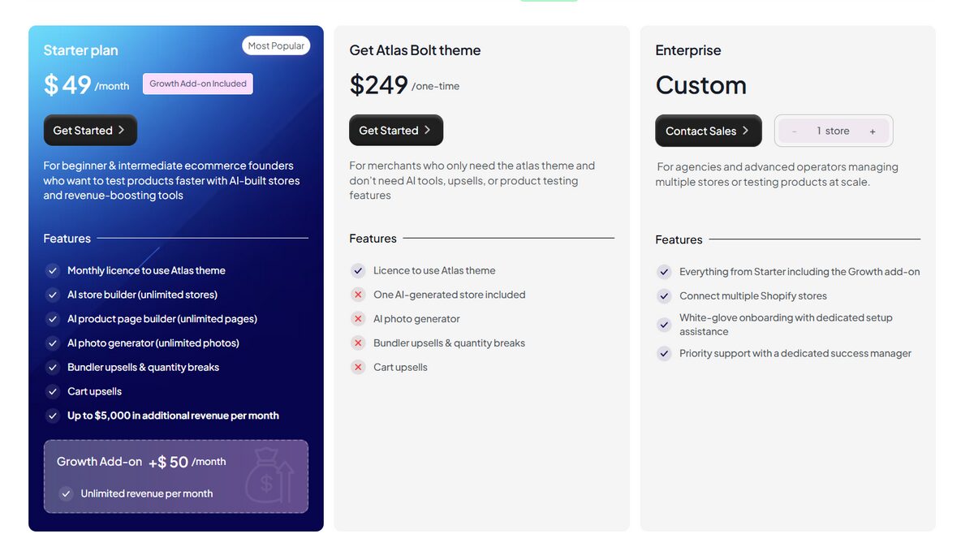The height and width of the screenshot is (560, 974).
Task: Click the checkmark next to Everything from Starter feature
Action: (664, 271)
